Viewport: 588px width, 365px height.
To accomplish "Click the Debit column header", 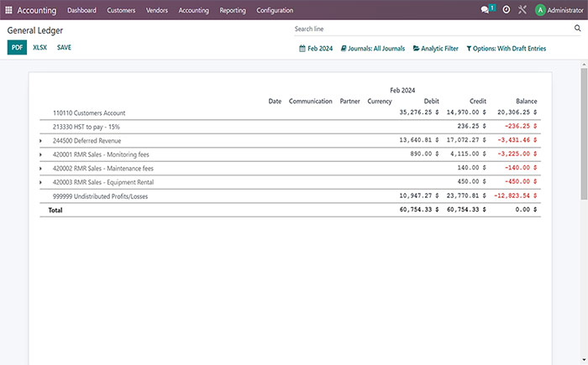I will (431, 102).
